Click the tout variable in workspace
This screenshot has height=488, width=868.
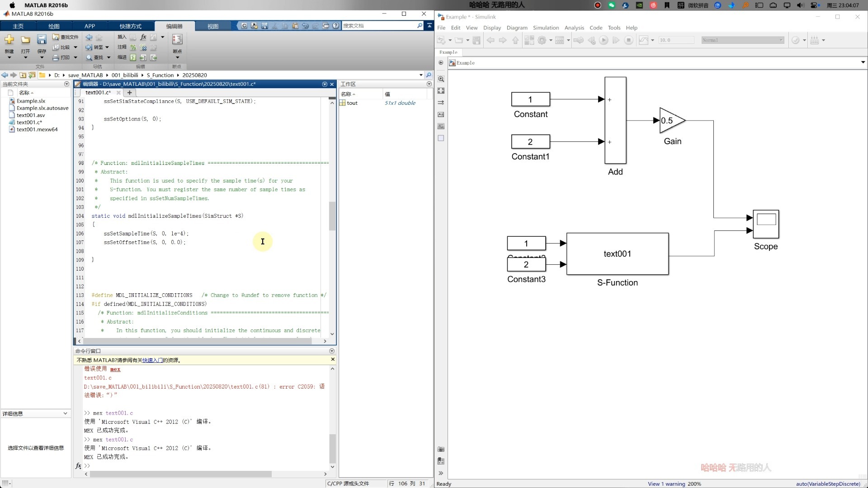tap(352, 103)
